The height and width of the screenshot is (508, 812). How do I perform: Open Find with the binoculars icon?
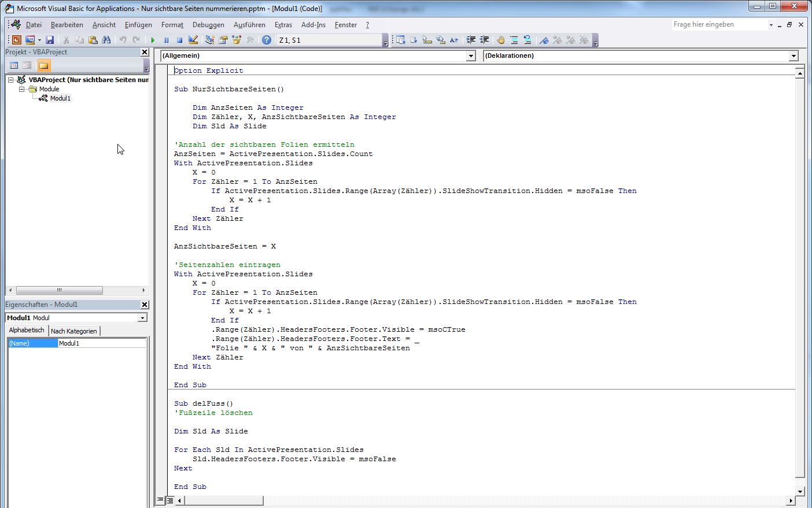click(106, 40)
